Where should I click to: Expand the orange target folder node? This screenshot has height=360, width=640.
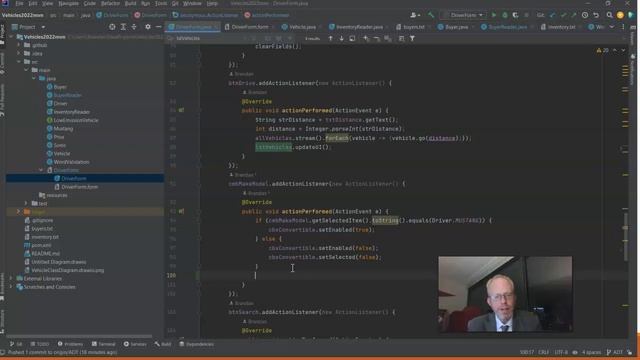coord(18,212)
